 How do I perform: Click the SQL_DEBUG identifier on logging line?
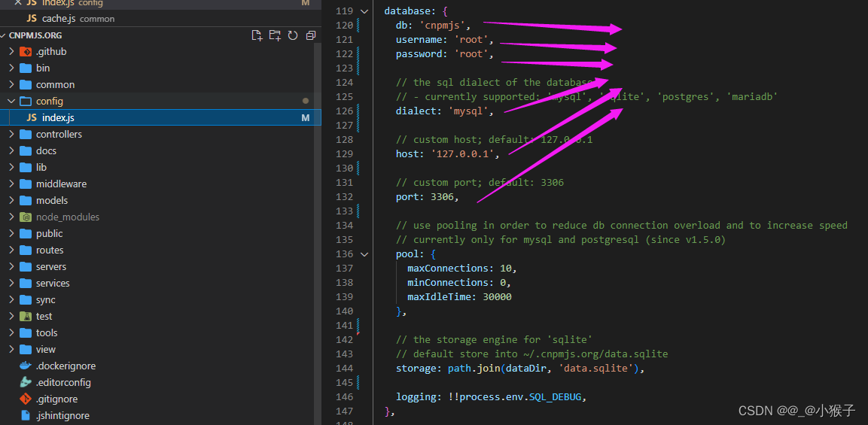click(x=556, y=396)
